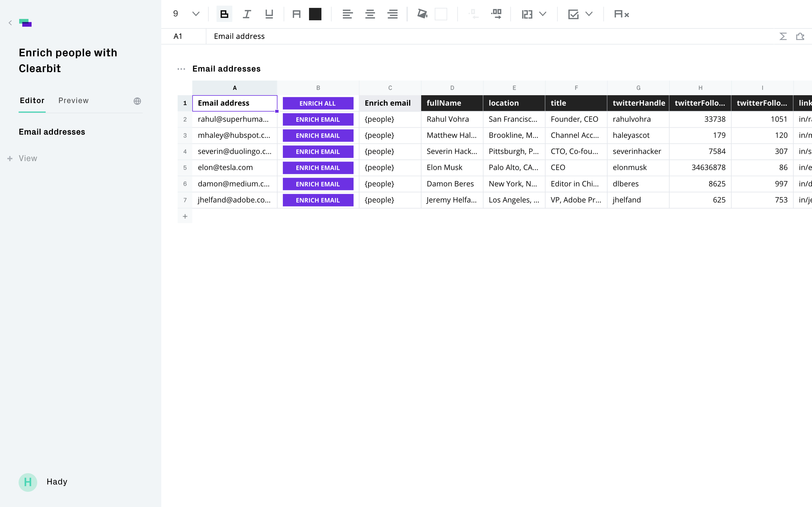Toggle bold formatting

point(224,14)
